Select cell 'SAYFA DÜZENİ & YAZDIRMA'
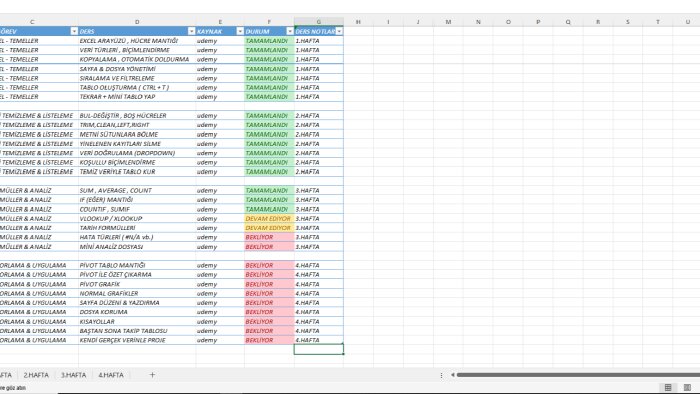 [137, 303]
